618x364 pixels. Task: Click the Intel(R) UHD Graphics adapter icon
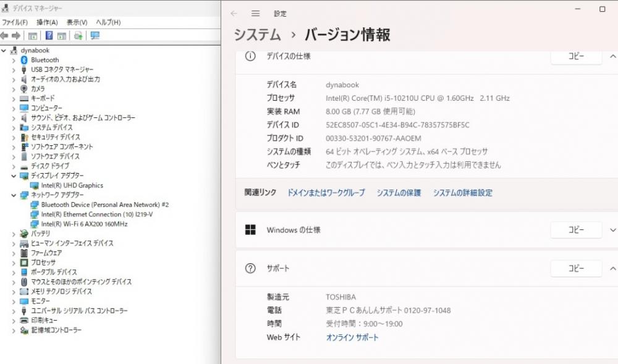pos(34,185)
